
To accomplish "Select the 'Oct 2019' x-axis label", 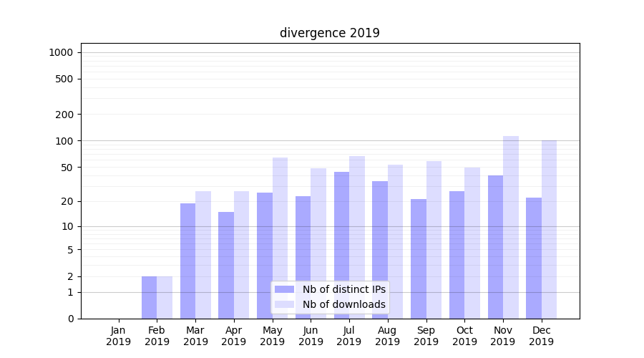I will [x=464, y=336].
